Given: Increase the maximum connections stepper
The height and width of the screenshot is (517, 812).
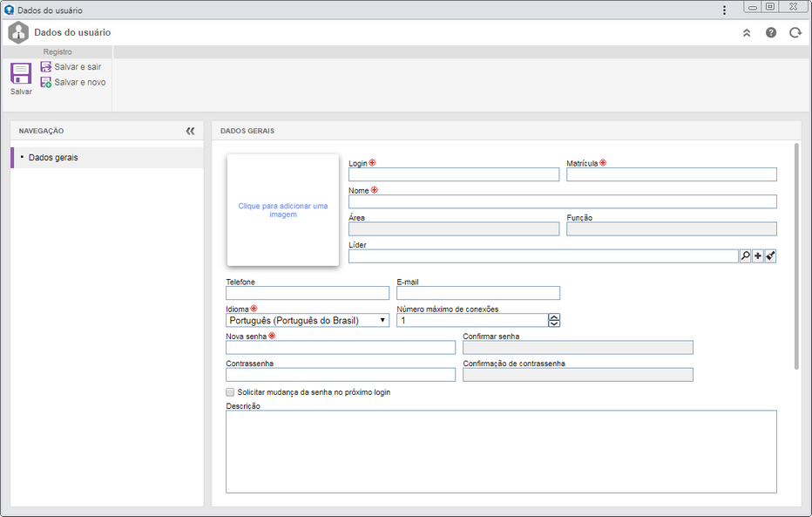Looking at the screenshot, I should click(554, 317).
